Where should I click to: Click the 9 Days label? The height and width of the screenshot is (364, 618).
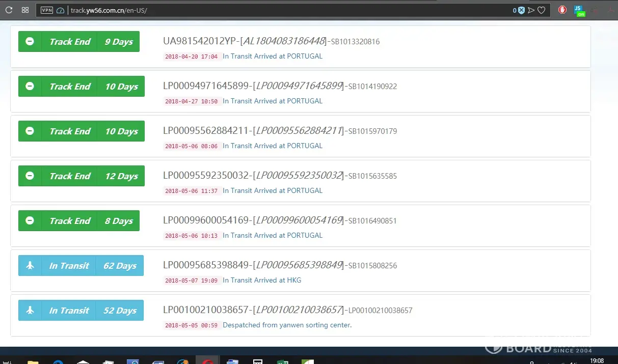click(x=119, y=42)
